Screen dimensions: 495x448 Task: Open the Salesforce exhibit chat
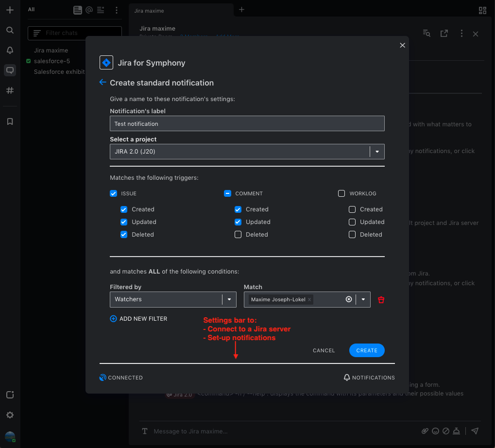click(59, 71)
